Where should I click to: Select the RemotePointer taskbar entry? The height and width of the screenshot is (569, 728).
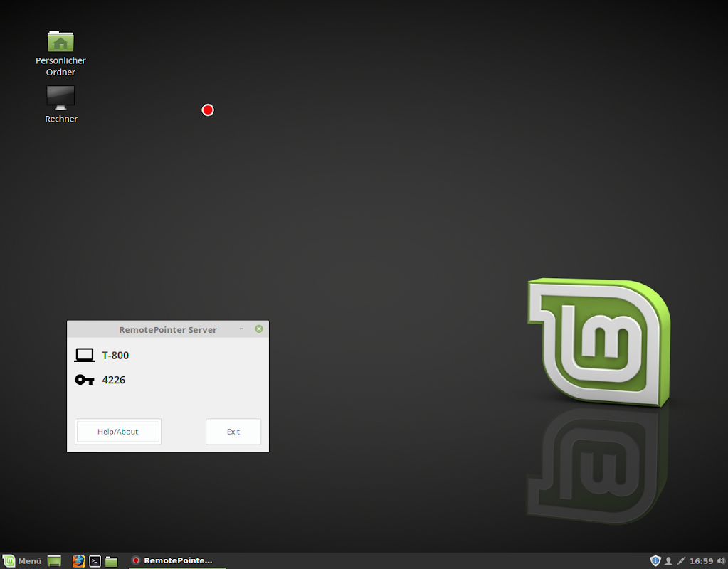(177, 560)
